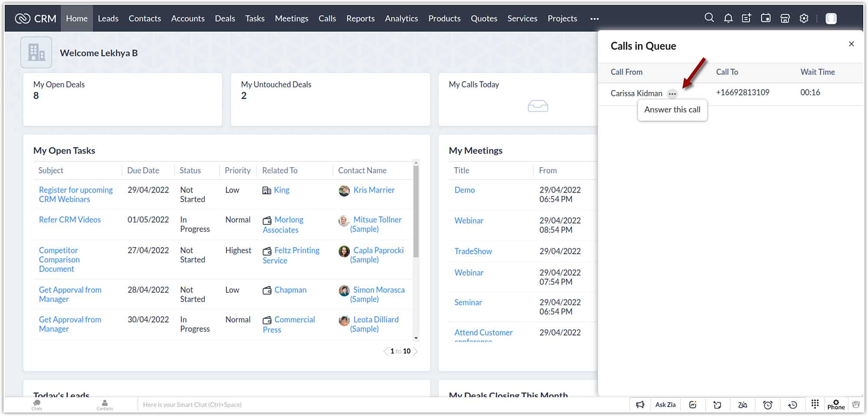Open the Accounts module
The image size is (868, 416).
point(188,19)
